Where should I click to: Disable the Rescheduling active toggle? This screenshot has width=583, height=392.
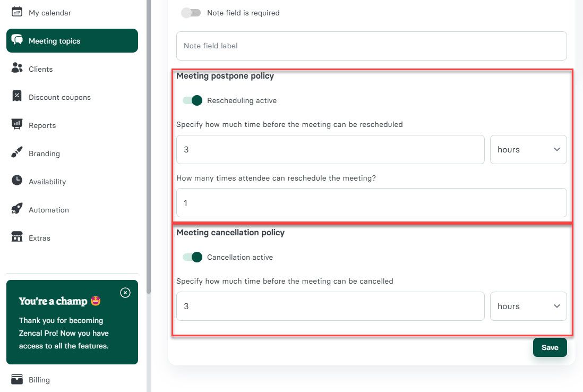(192, 100)
